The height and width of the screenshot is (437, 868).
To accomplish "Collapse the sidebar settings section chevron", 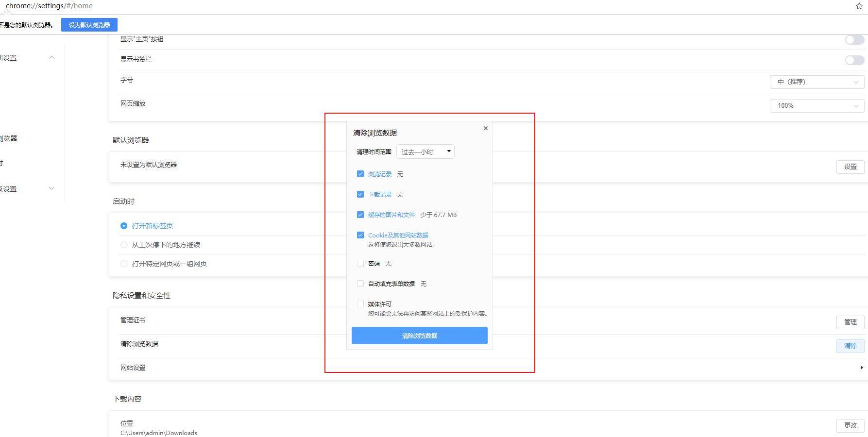I will point(51,57).
